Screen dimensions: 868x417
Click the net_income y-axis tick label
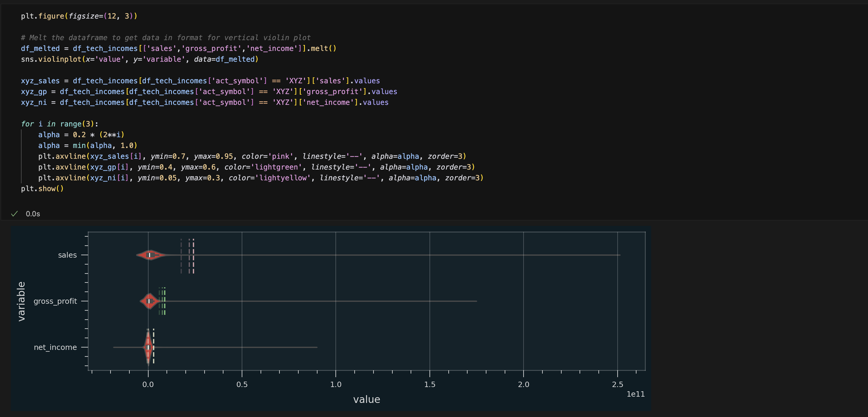pyautogui.click(x=55, y=347)
